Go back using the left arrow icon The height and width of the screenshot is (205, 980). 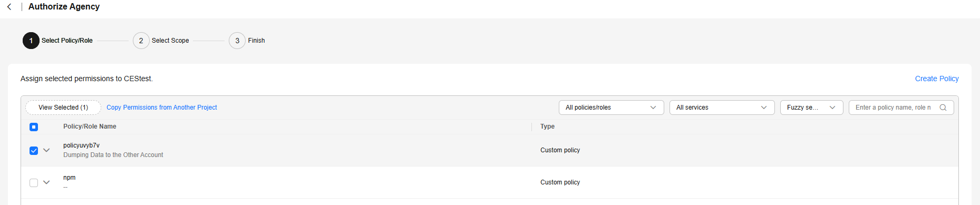click(9, 7)
